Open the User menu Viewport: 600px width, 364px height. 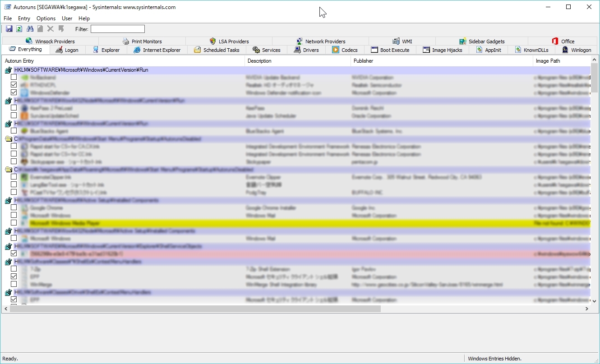click(67, 18)
